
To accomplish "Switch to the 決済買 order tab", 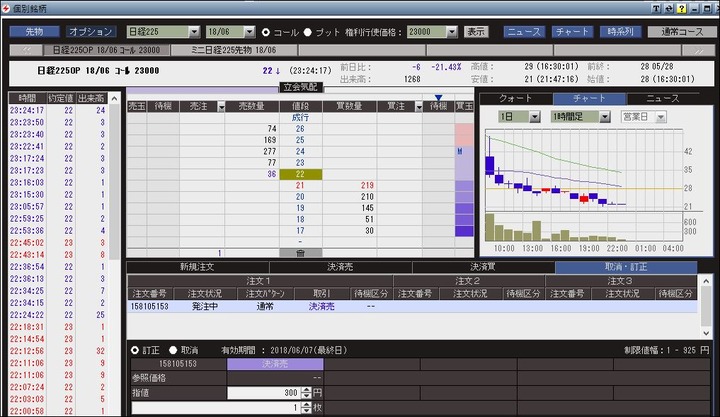I will pos(483,267).
